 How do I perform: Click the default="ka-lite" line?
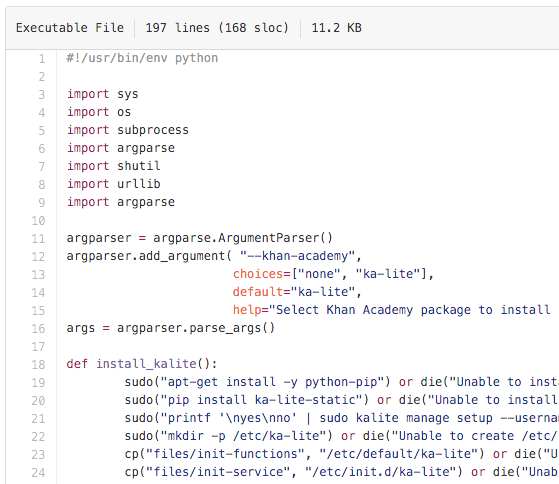297,292
